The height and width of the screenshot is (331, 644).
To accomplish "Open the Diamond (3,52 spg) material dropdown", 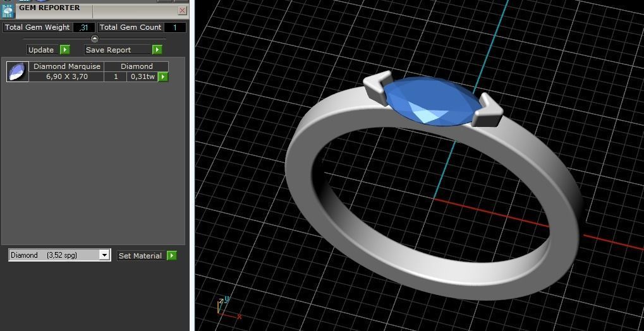I will (59, 255).
